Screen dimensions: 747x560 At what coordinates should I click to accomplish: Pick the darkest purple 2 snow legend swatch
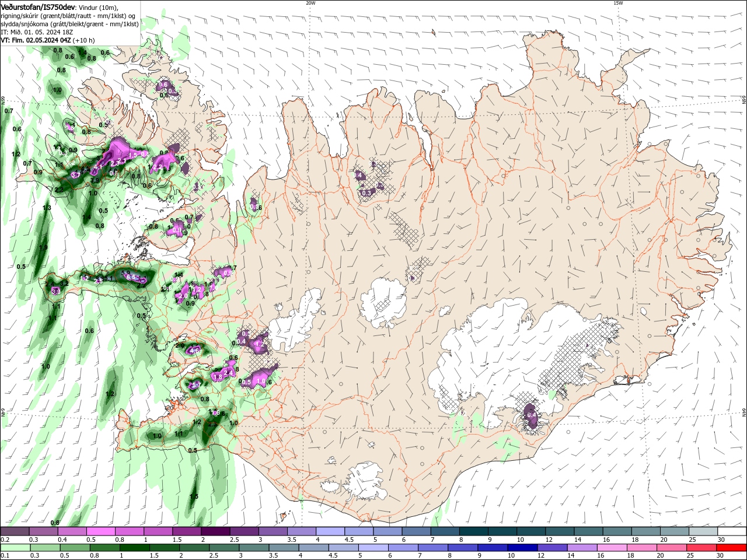tap(215, 531)
